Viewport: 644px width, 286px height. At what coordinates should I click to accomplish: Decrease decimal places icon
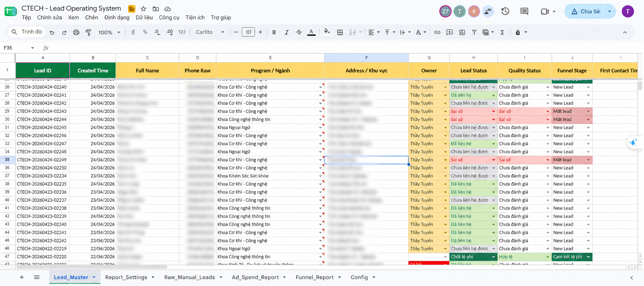157,32
